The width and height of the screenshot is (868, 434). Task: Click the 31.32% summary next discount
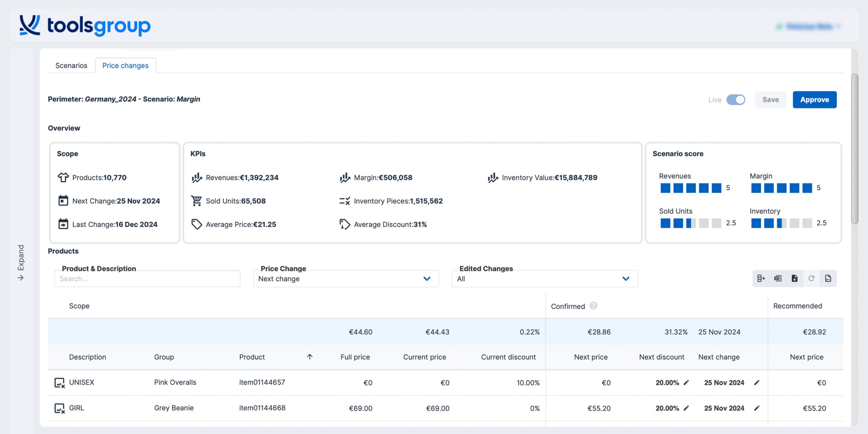(676, 332)
